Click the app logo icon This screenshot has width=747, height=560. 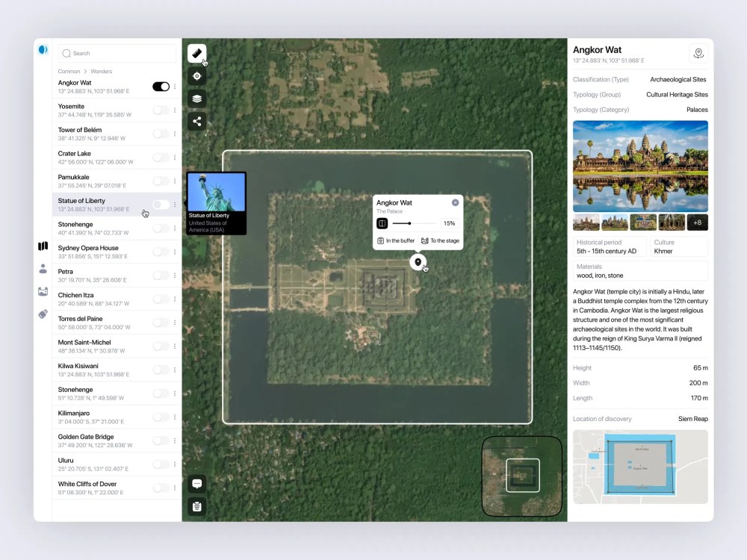point(43,49)
